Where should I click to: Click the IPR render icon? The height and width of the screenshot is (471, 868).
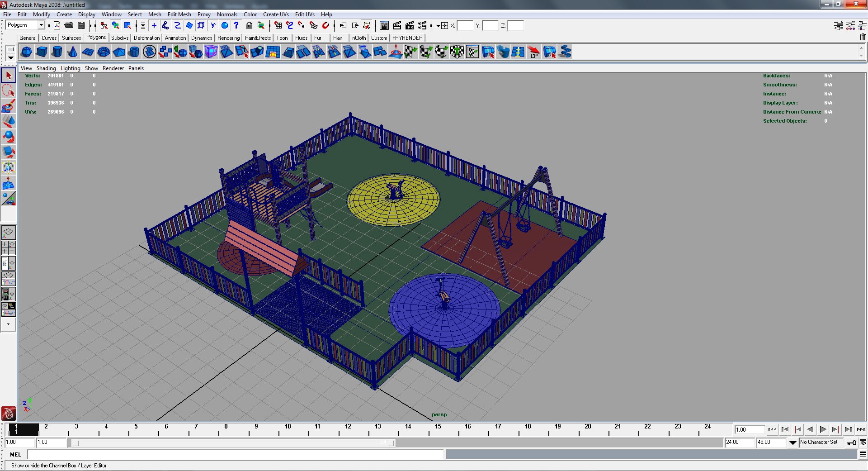(410, 25)
